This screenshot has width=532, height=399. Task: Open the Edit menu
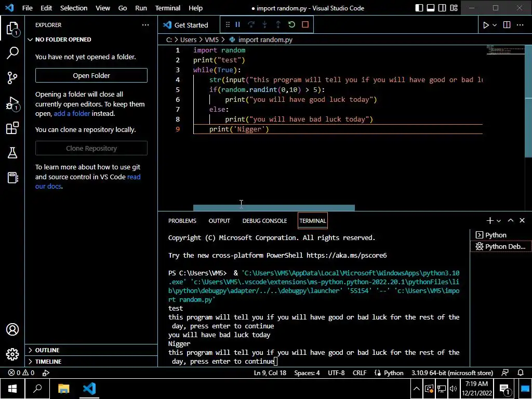click(x=46, y=8)
